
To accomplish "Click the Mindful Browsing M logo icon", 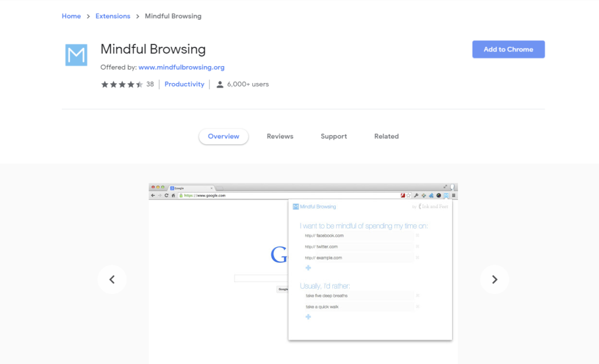I will [x=76, y=55].
